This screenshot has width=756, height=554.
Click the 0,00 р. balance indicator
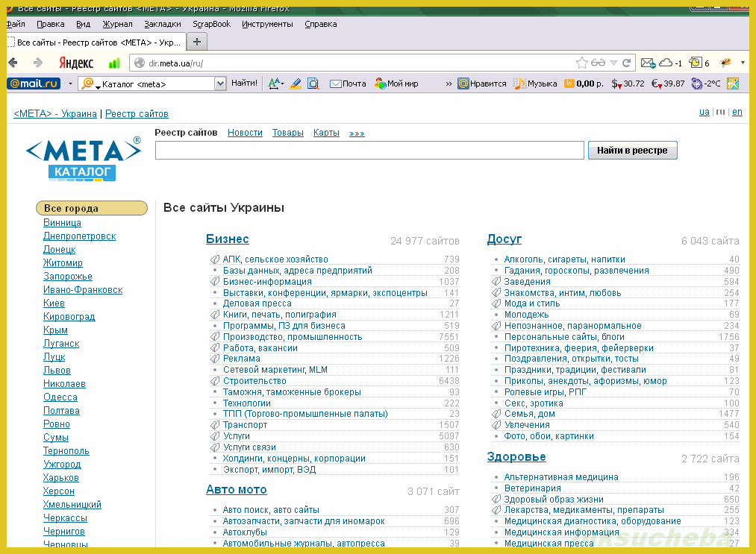[584, 84]
